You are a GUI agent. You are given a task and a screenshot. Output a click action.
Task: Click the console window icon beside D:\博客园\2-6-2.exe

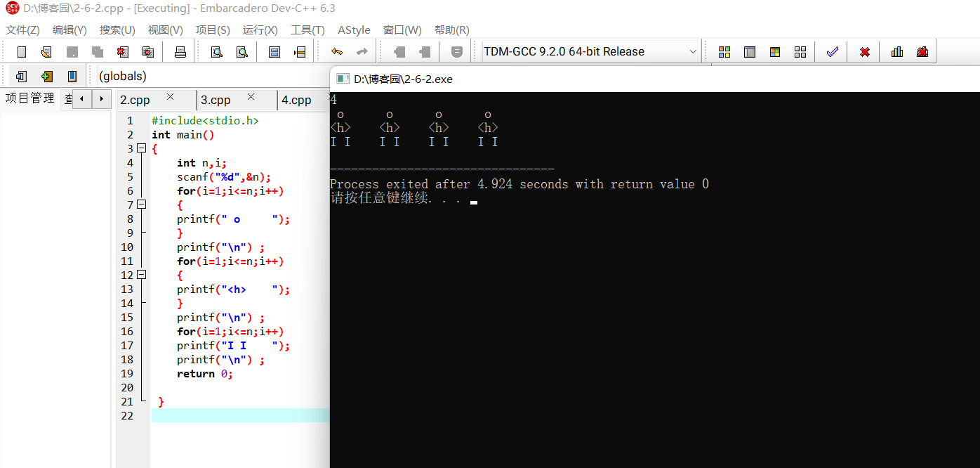(343, 79)
